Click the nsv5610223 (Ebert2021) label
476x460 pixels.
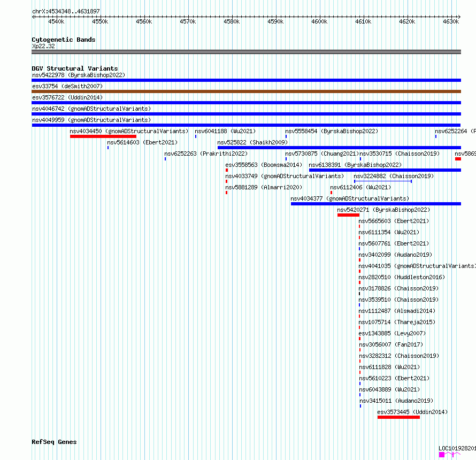pos(394,378)
